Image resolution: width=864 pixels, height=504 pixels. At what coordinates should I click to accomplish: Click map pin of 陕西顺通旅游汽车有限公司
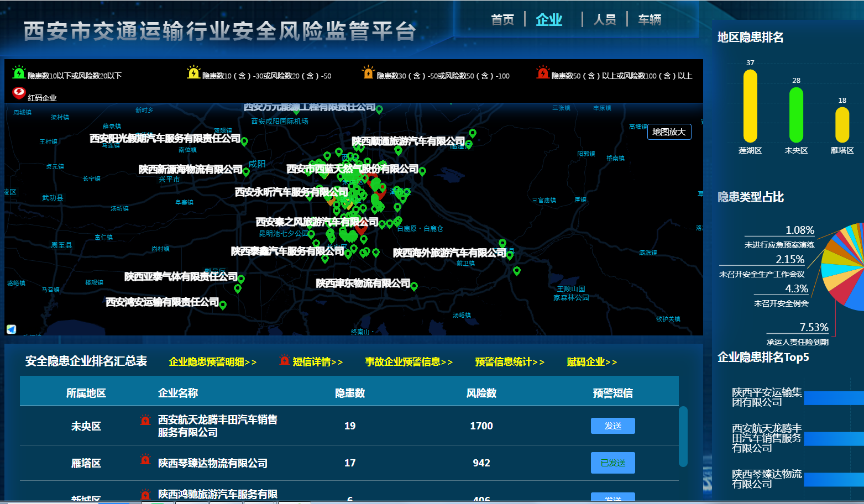coord(469,144)
